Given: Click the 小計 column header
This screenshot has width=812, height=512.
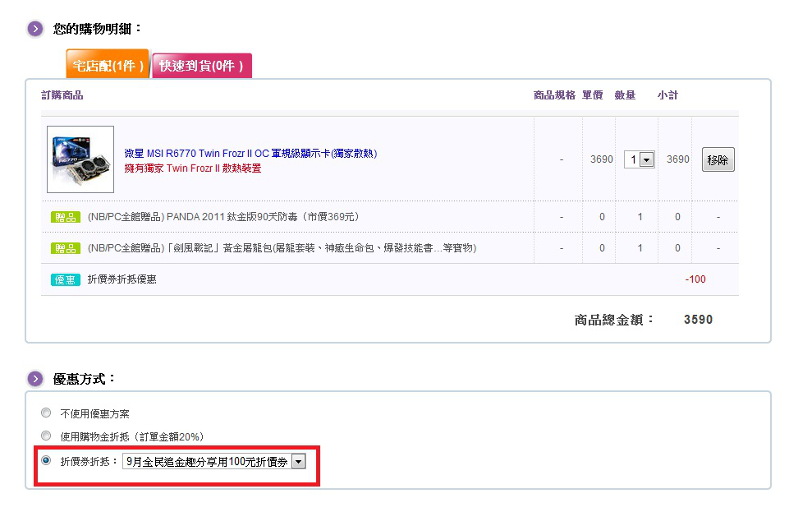Looking at the screenshot, I should pyautogui.click(x=667, y=95).
